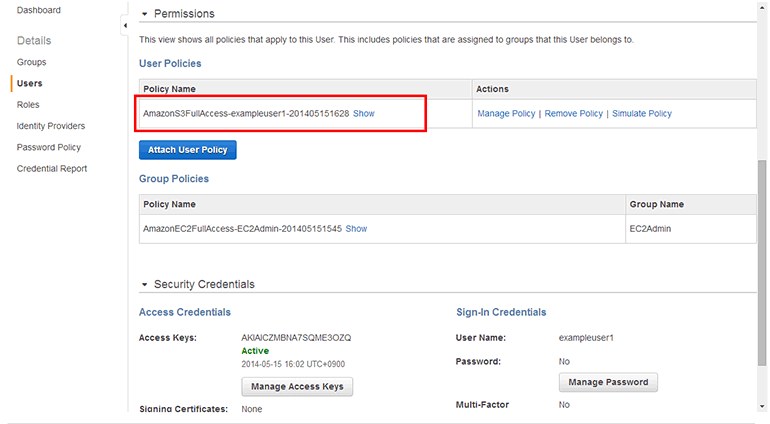The width and height of the screenshot is (770, 424).
Task: Select Users in the sidebar
Action: click(29, 83)
